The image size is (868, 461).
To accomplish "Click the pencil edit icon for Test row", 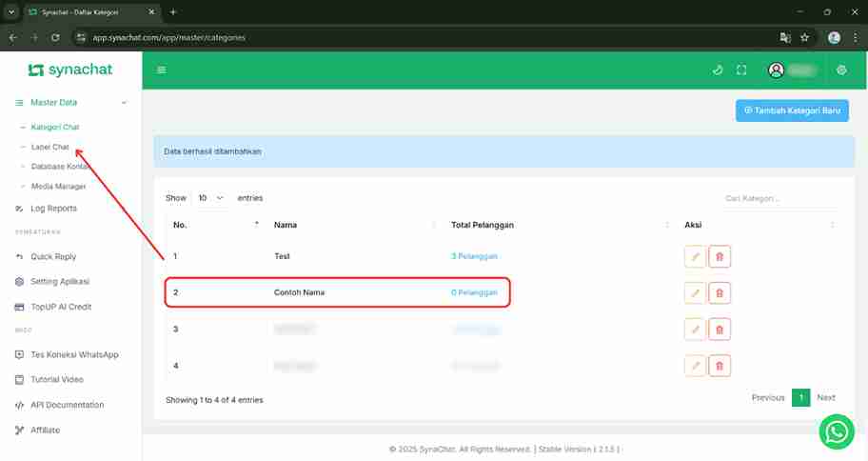I will 696,256.
